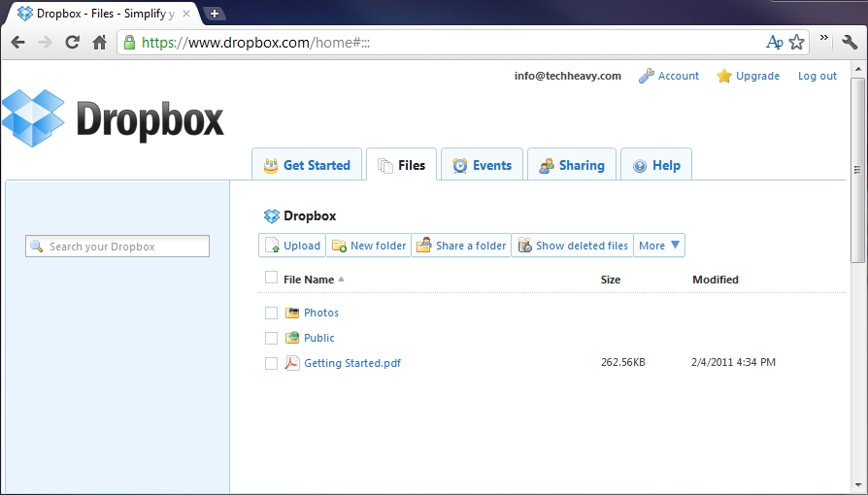The image size is (868, 495).
Task: Toggle the select-all checkbox by File Name
Action: coord(271,278)
